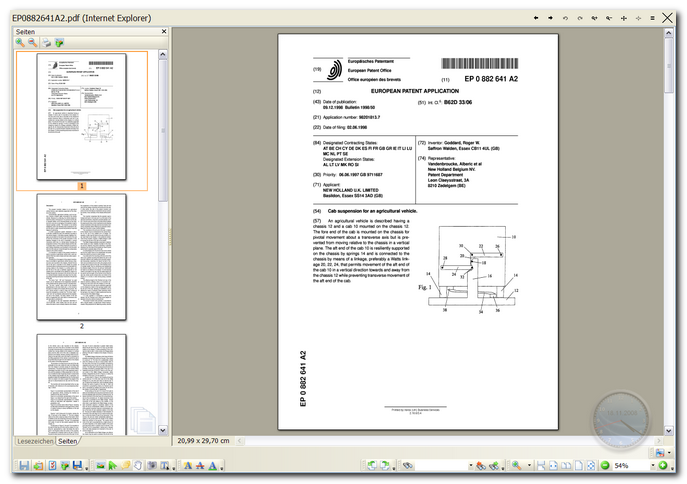This screenshot has width=687, height=484.
Task: Go to next page using title bar arrow
Action: (550, 18)
